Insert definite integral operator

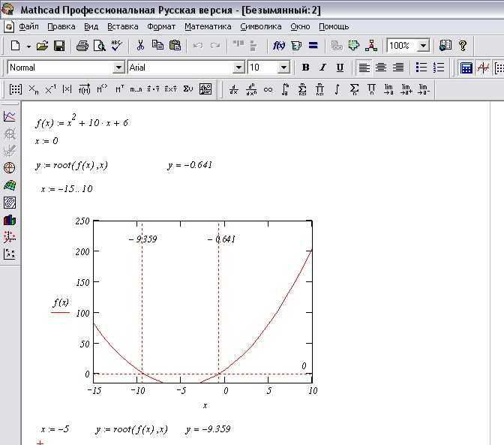pyautogui.click(x=285, y=89)
